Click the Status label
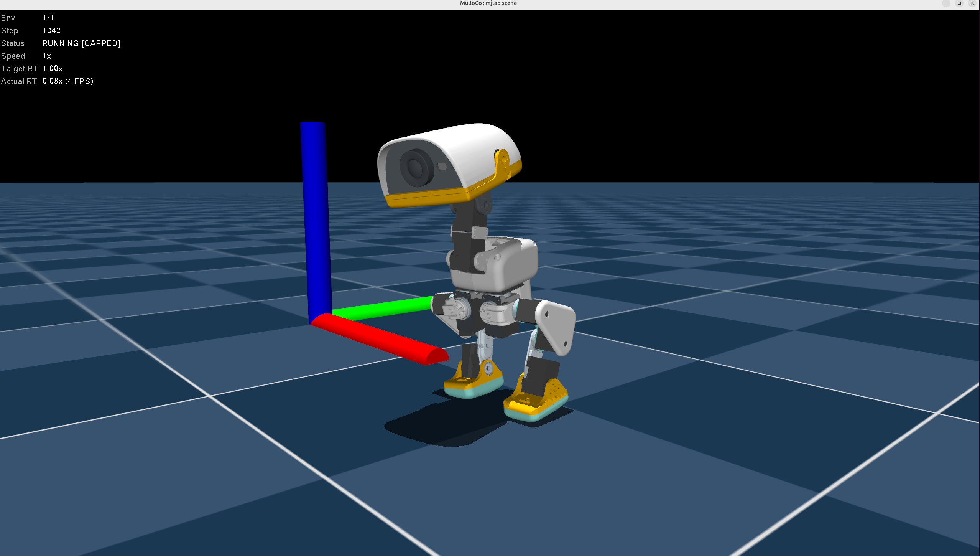The image size is (980, 556). pos(13,43)
